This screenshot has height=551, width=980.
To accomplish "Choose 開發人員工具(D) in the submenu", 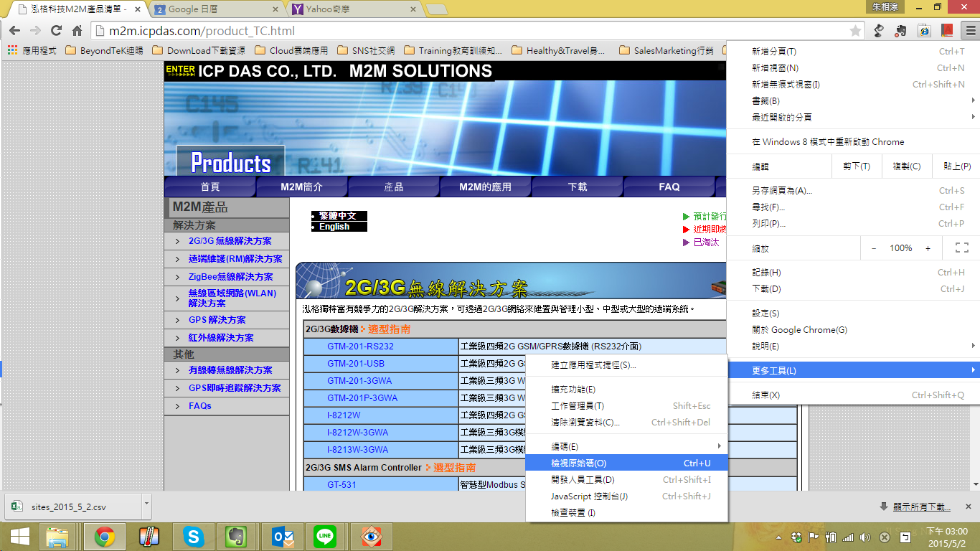I will pyautogui.click(x=626, y=479).
